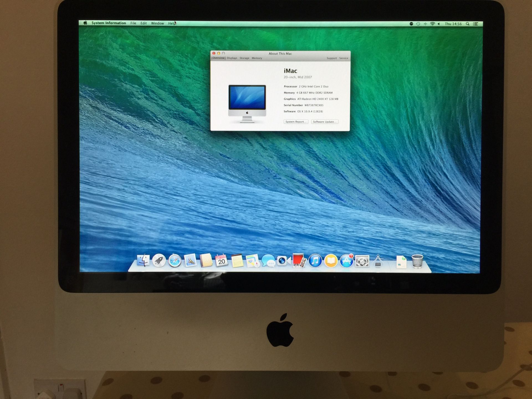Click Software OS X 10.9.4 version text

click(x=303, y=111)
